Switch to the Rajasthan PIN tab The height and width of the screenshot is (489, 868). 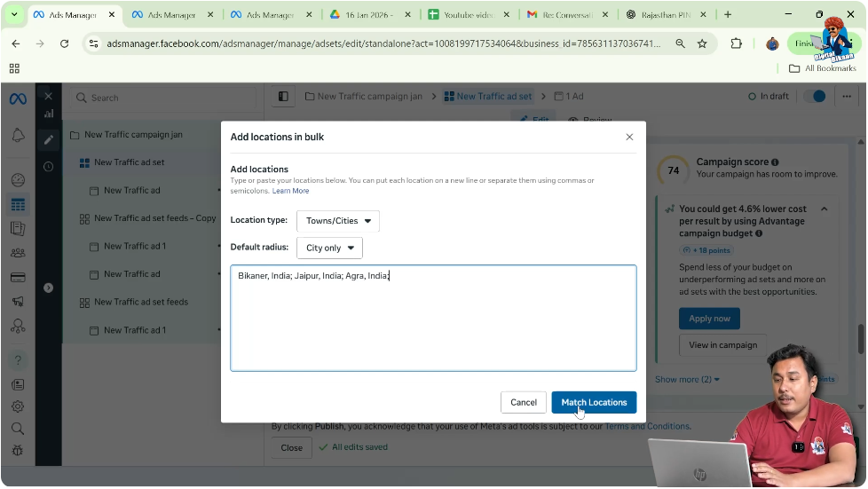point(666,15)
